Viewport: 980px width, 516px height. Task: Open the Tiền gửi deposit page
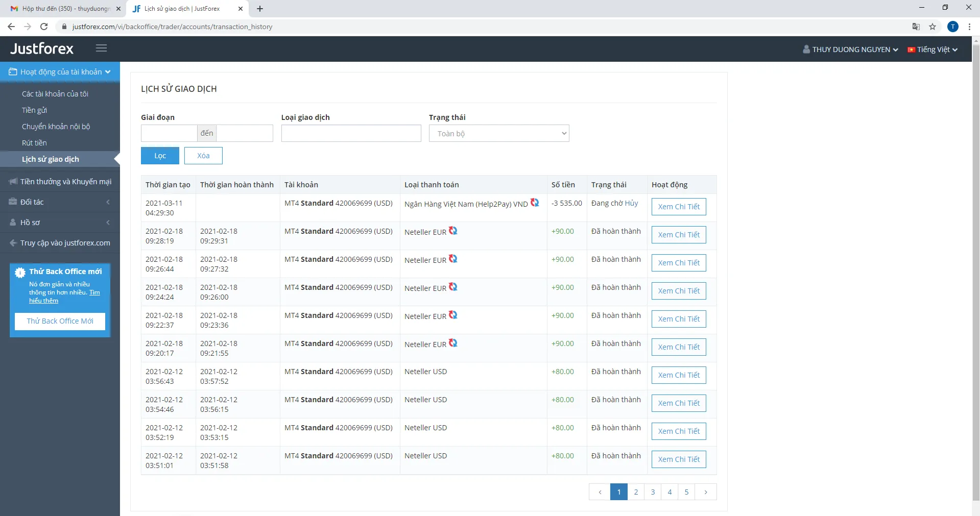click(x=34, y=110)
